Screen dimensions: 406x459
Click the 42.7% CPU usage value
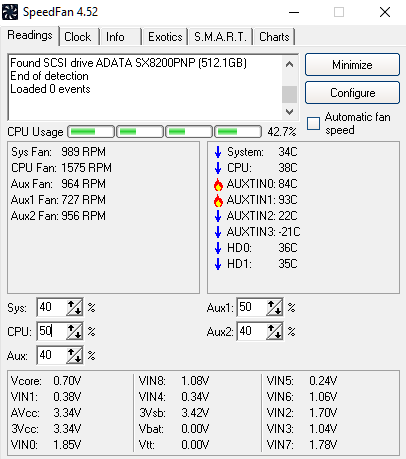click(282, 132)
